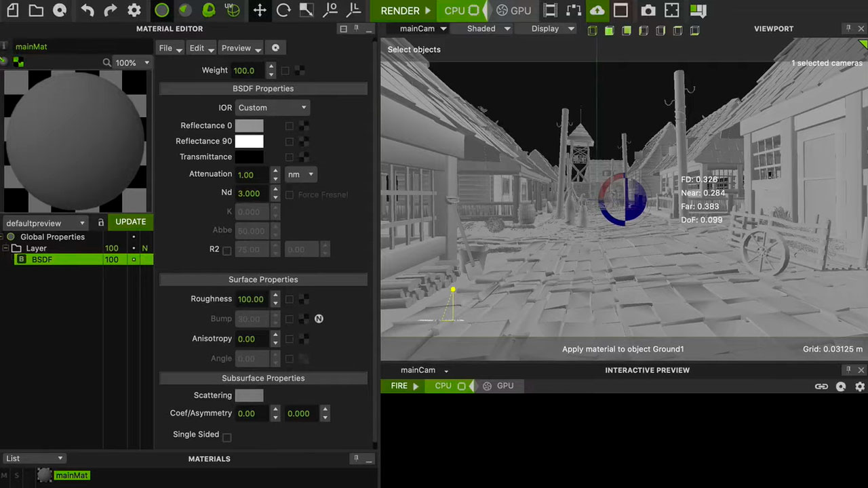Open the defaultpreview scene dropdown

45,223
